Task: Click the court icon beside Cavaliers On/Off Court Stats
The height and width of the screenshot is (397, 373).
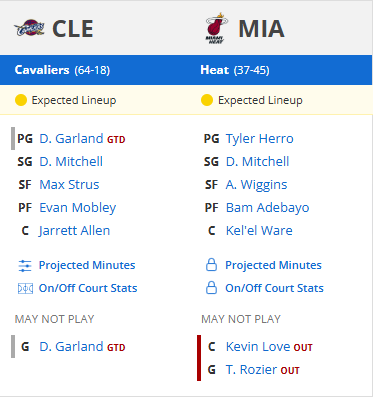Action: 25,288
